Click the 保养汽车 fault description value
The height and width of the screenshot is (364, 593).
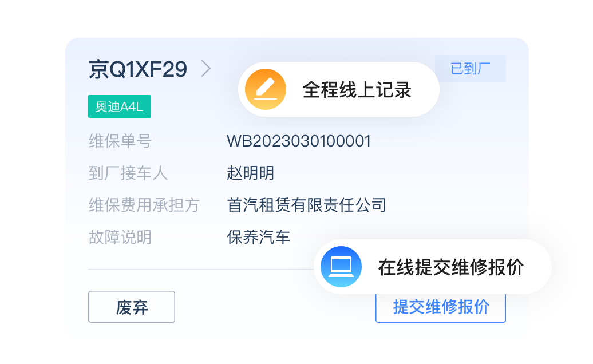(258, 238)
